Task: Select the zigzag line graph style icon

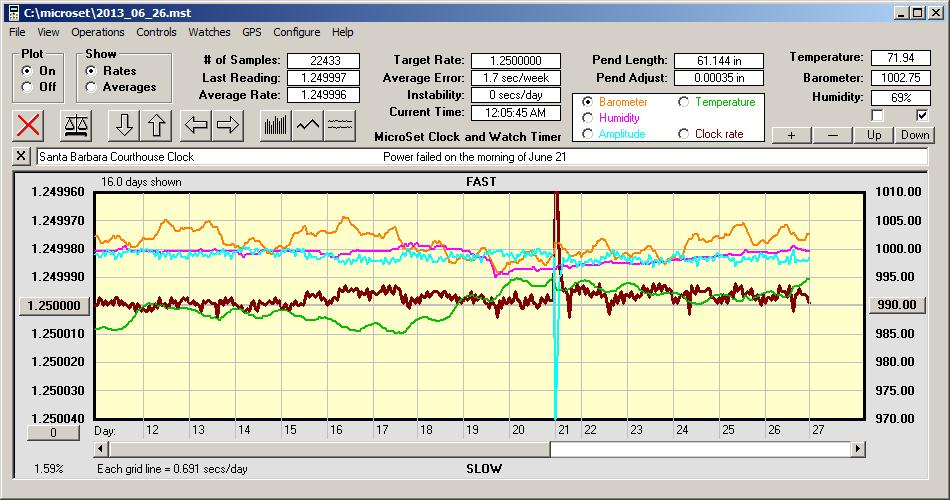Action: click(x=308, y=125)
